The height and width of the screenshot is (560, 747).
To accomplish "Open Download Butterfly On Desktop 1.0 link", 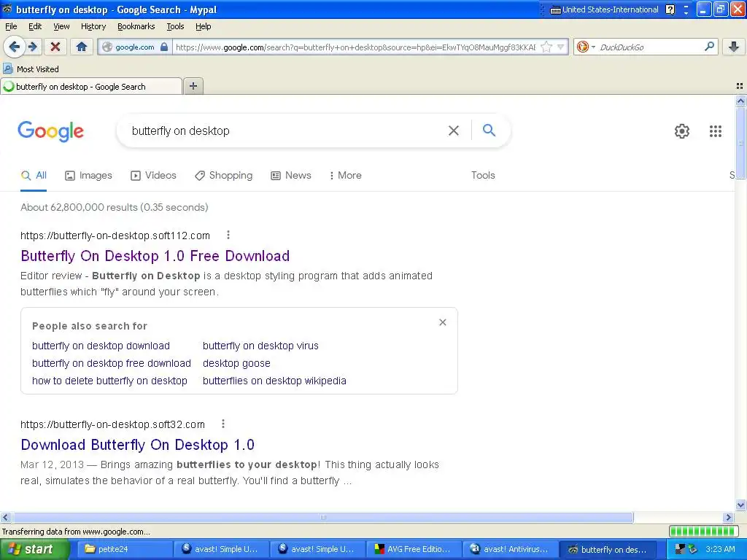I will (138, 445).
